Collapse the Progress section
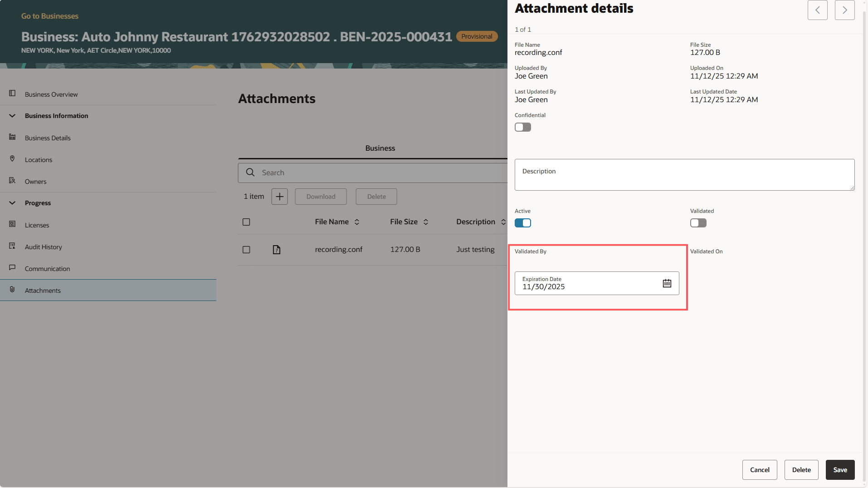Image resolution: width=868 pixels, height=488 pixels. coord(12,202)
